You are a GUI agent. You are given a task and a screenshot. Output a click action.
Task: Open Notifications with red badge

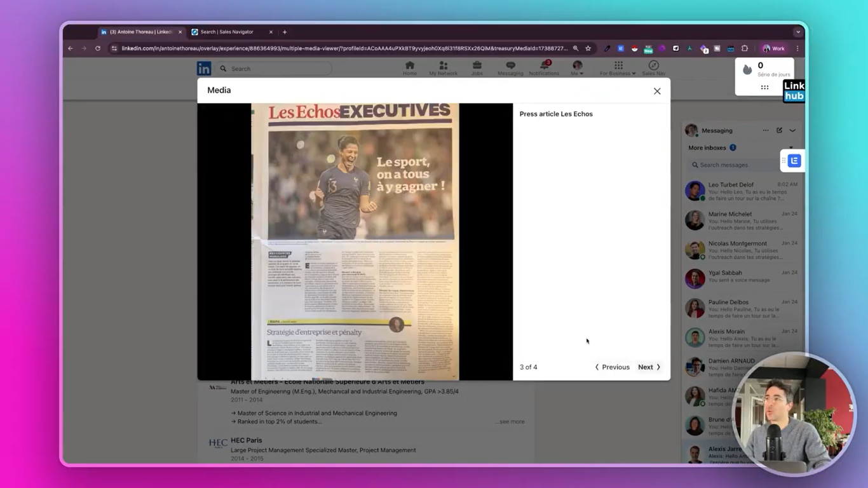click(544, 69)
